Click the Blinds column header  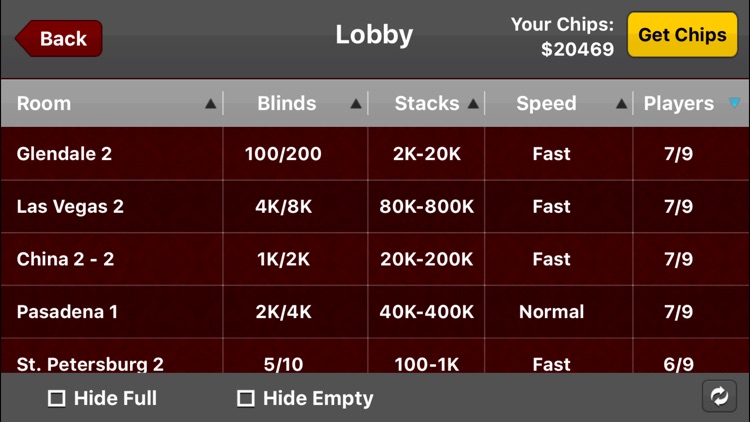(x=286, y=104)
